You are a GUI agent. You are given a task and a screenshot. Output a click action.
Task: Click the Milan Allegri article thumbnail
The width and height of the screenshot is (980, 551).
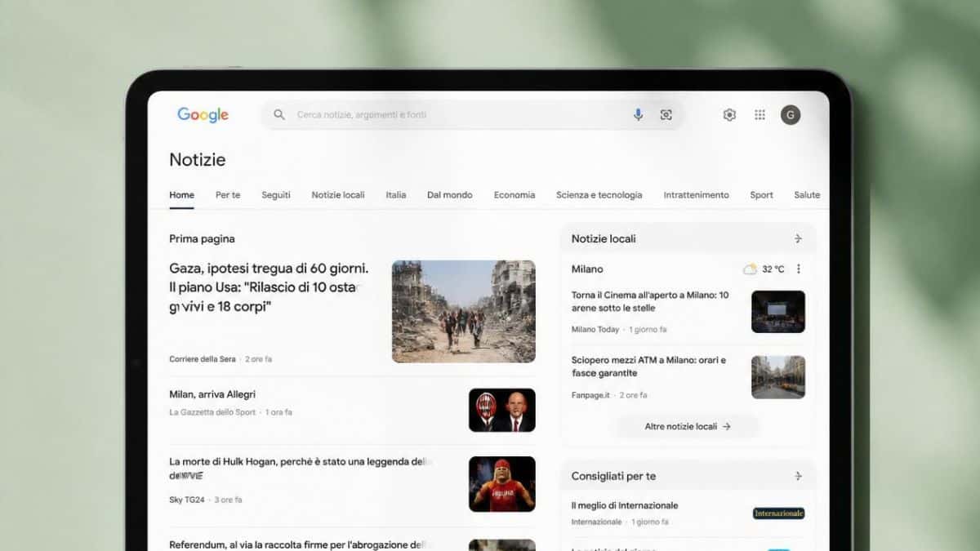(x=502, y=410)
